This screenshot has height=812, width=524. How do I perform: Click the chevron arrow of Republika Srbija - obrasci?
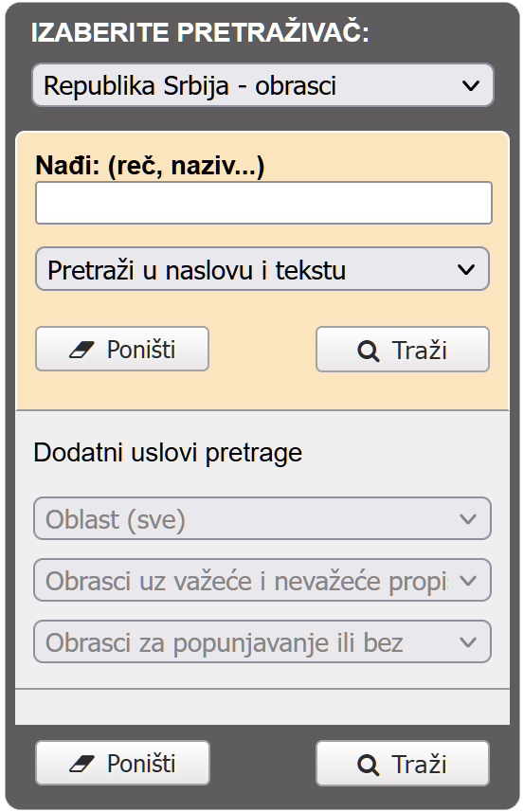coord(471,86)
